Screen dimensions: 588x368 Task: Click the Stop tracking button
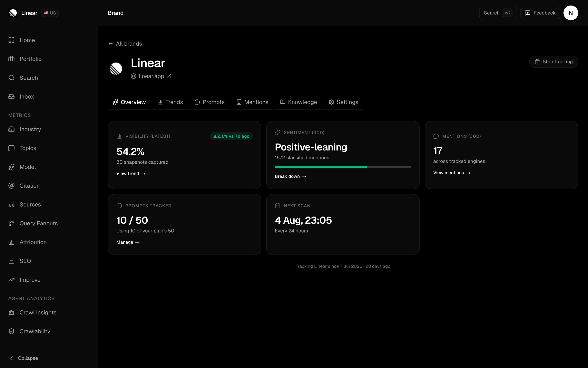[x=553, y=62]
